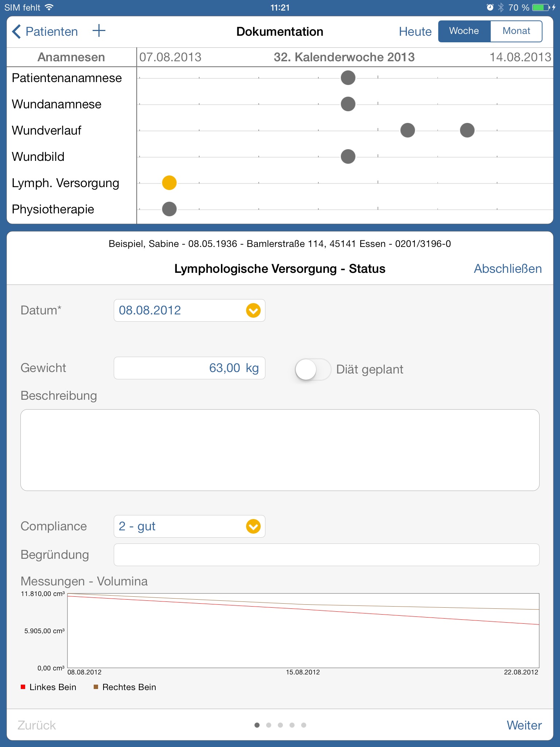Click the 32. Kalenderwoche 2013 header
The width and height of the screenshot is (560, 747).
click(344, 57)
